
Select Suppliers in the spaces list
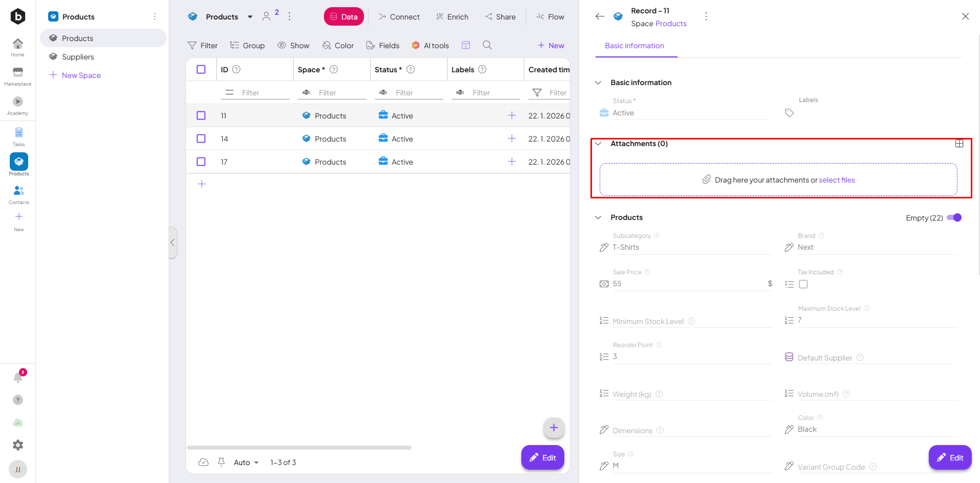pos(78,57)
